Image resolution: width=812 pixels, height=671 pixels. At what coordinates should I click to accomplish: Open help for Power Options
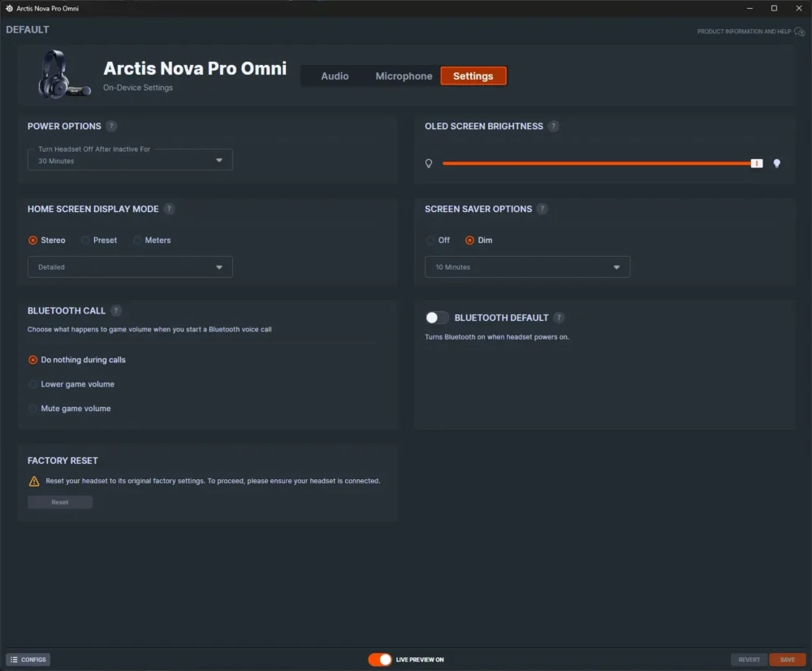tap(111, 126)
